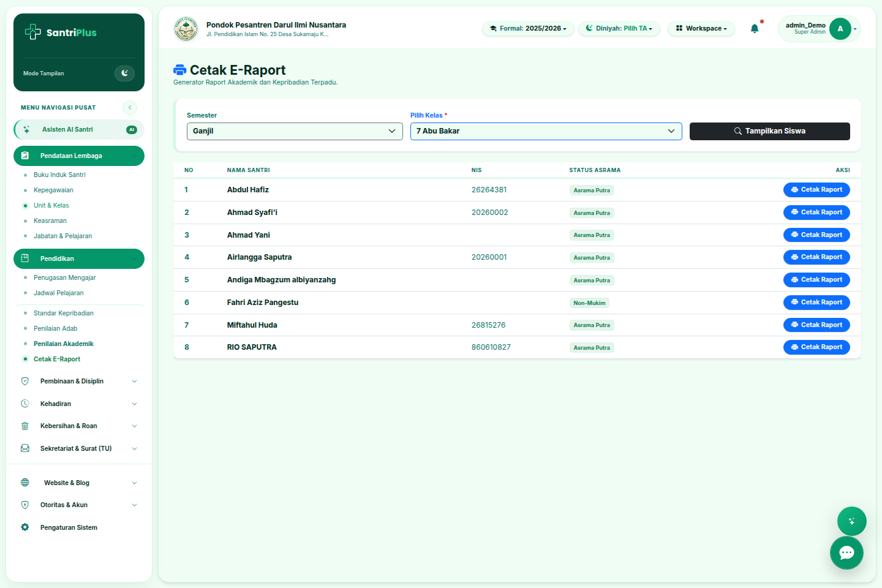
Task: Click the Tampilkan Siswa button
Action: pos(770,131)
